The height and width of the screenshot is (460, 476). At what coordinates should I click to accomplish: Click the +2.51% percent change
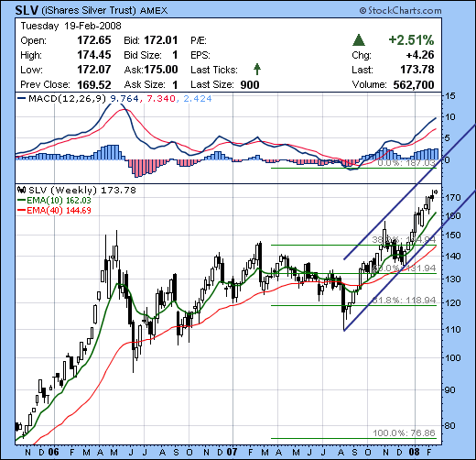[x=411, y=40]
